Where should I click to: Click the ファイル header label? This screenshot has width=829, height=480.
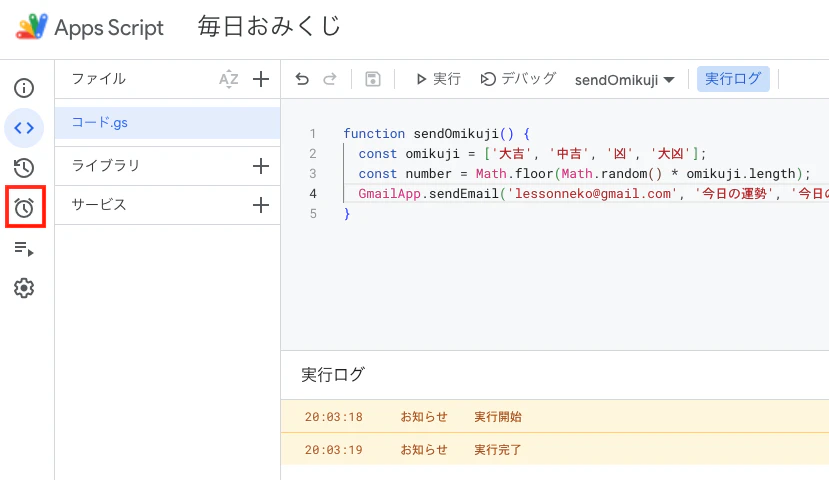pyautogui.click(x=99, y=79)
